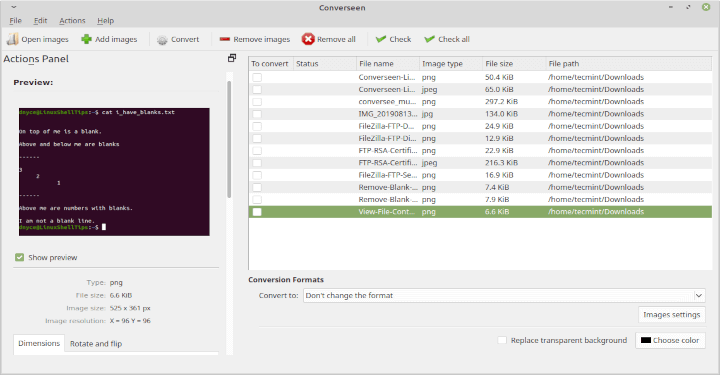Toggle the Show preview checkbox
Screen dimensions: 720x375
point(19,257)
